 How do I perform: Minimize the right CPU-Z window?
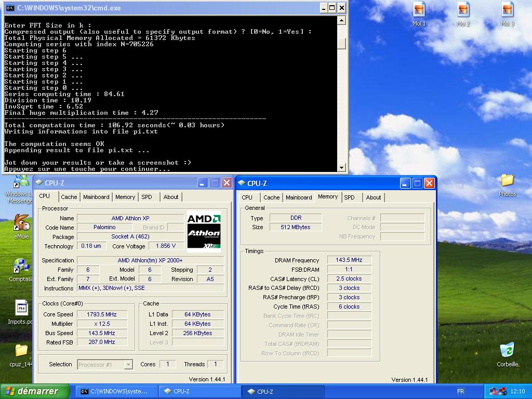point(405,183)
